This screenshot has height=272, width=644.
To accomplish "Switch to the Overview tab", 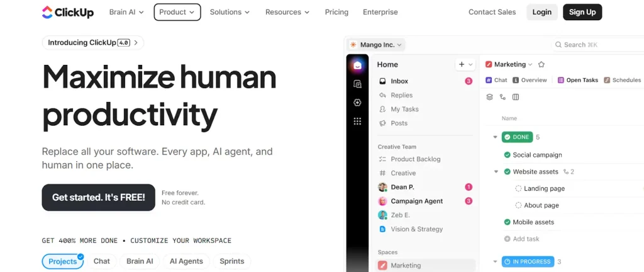I will pos(530,80).
